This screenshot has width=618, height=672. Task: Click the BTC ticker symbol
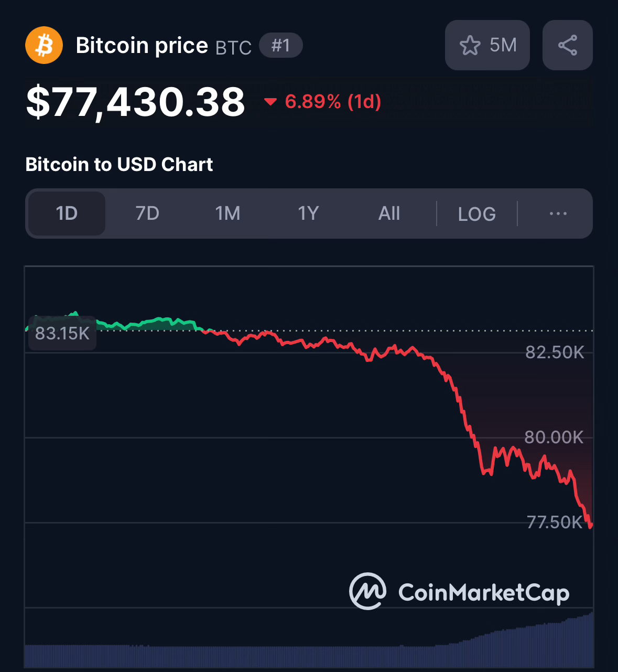point(234,48)
